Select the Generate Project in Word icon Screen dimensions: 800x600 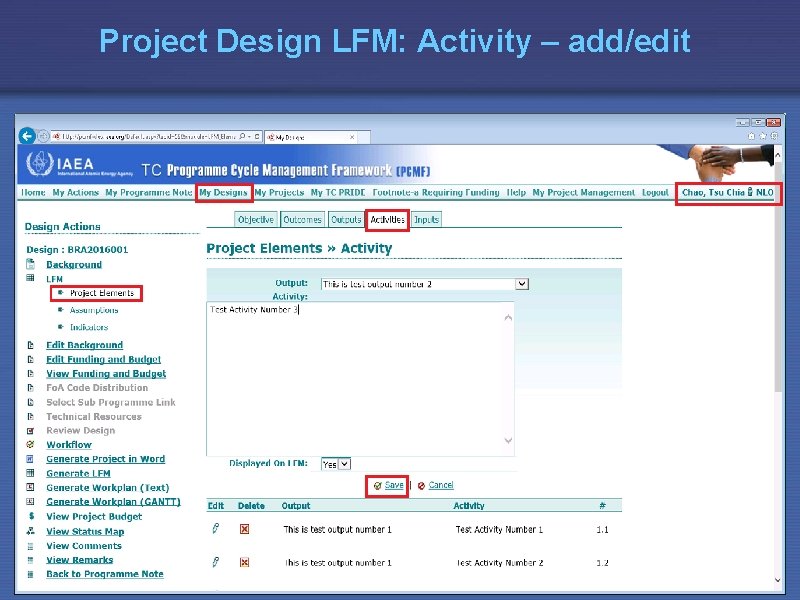point(30,459)
